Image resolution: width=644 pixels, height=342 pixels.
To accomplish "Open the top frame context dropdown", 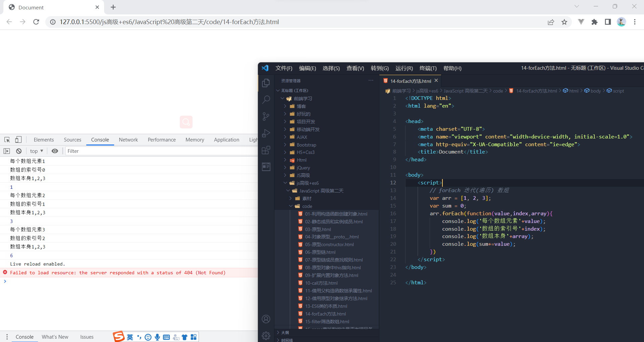I will pos(36,151).
